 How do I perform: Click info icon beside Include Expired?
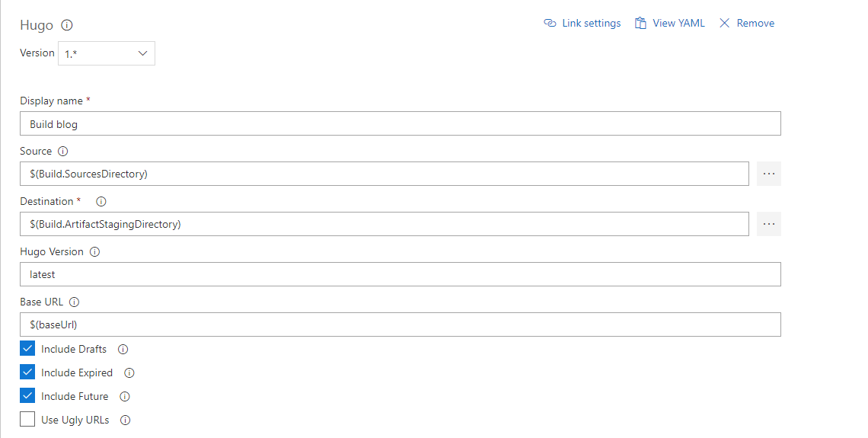pyautogui.click(x=129, y=373)
